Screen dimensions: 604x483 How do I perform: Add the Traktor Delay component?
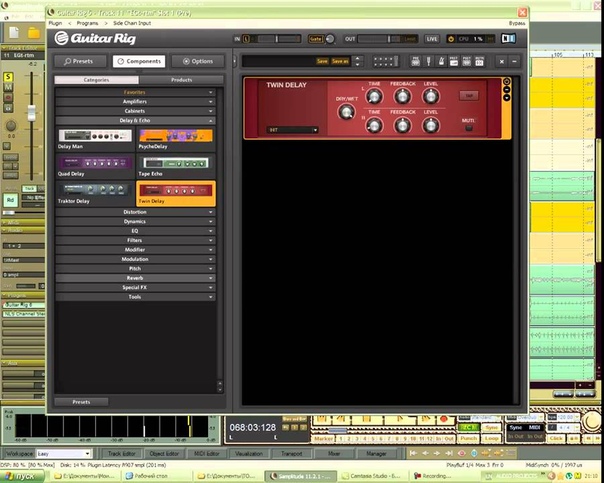pos(95,194)
